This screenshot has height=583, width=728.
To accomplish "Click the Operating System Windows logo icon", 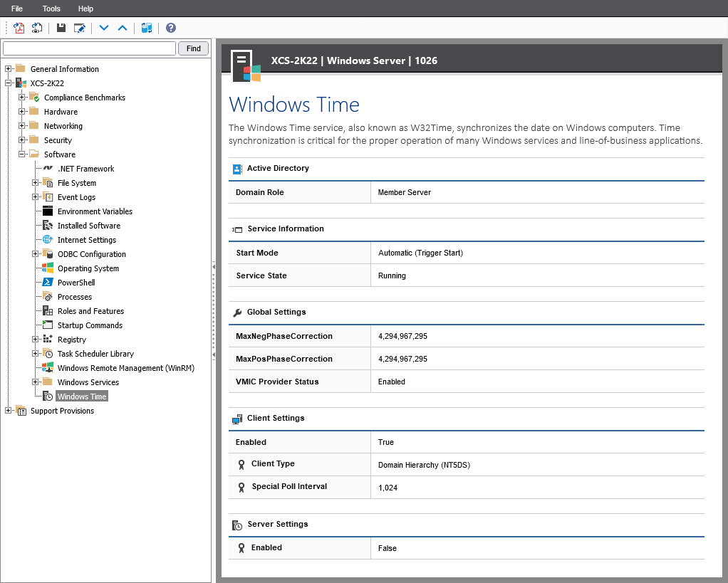I will tap(48, 268).
